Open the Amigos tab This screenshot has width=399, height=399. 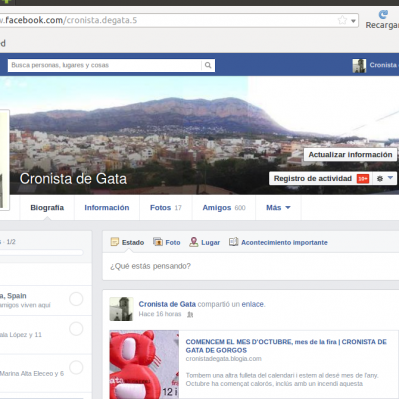[224, 208]
